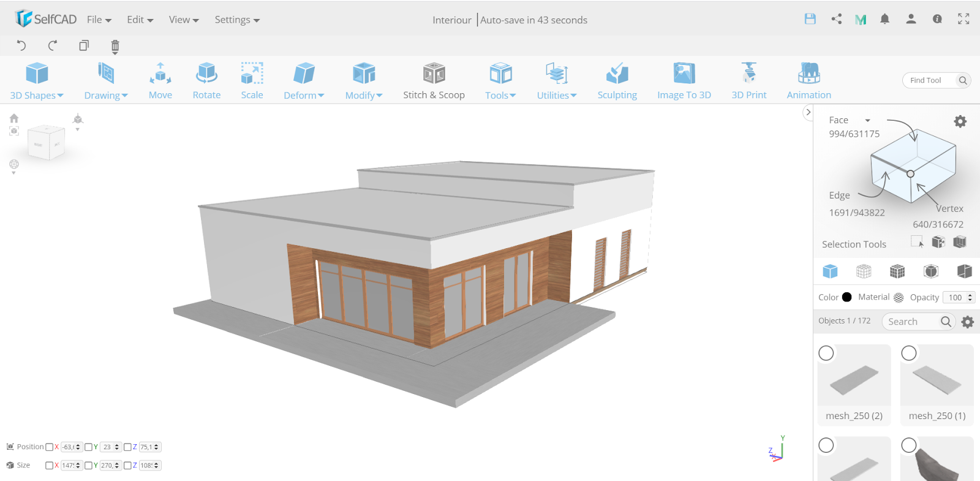This screenshot has height=481, width=980.
Task: Open the Stitch & Scoop tool
Action: [434, 81]
